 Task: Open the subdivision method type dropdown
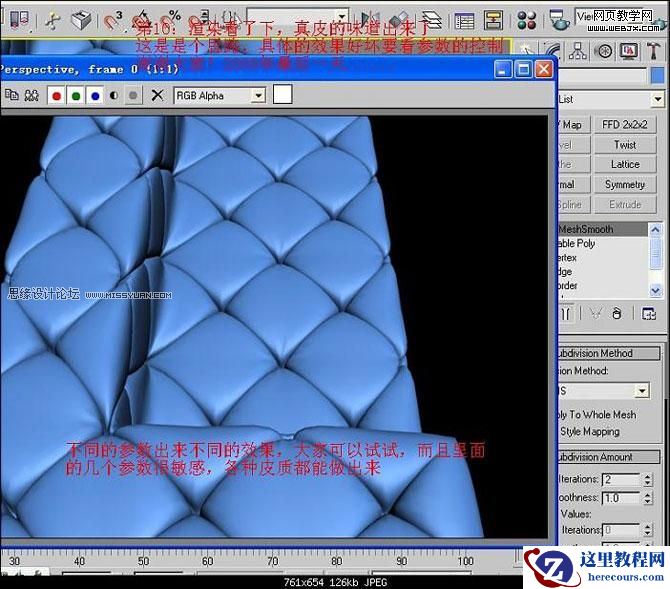point(642,391)
